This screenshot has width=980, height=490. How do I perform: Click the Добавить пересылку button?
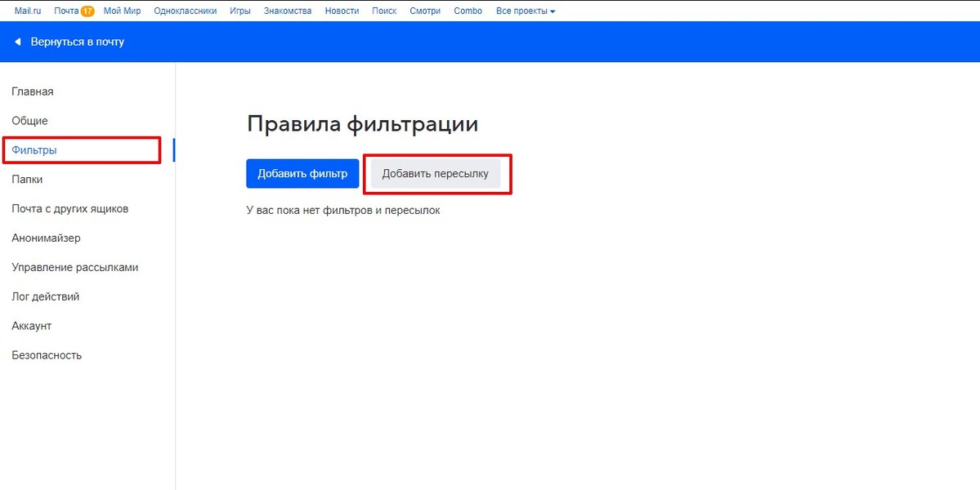tap(436, 173)
